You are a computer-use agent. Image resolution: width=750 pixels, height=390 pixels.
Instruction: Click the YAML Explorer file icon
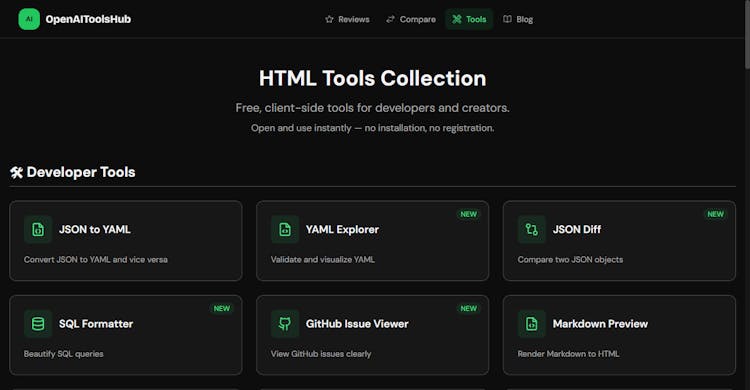(285, 230)
